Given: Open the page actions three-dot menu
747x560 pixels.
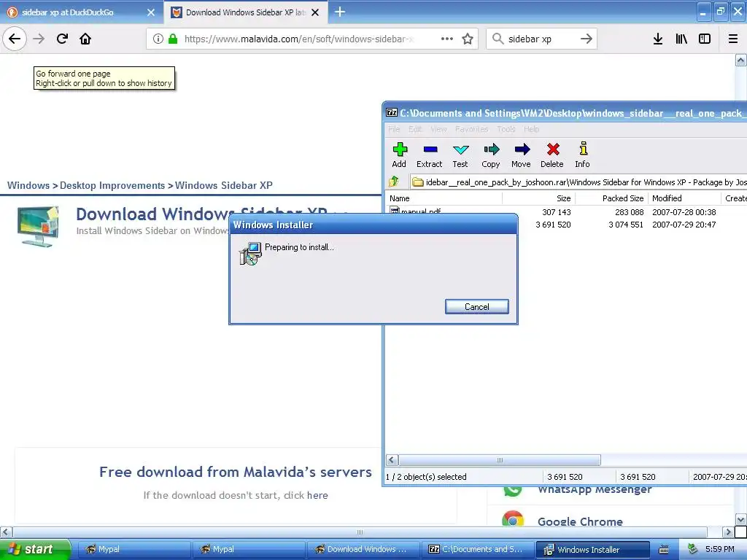Looking at the screenshot, I should [447, 39].
